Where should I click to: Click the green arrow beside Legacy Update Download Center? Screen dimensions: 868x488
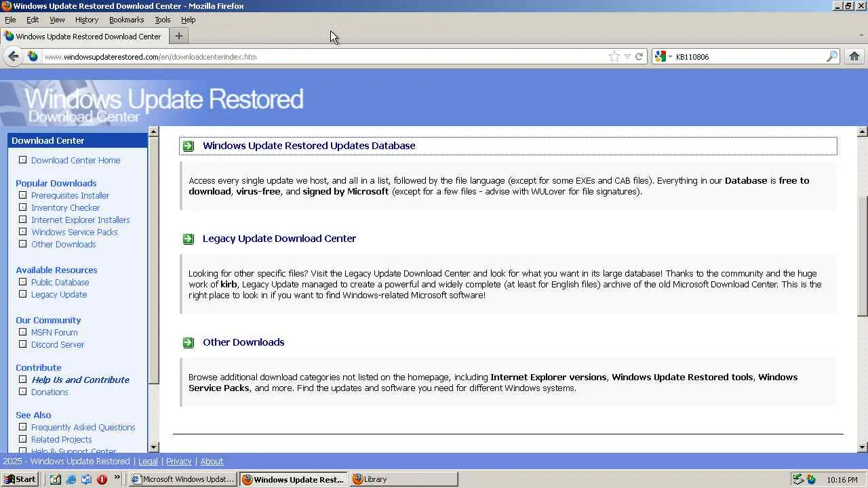pos(189,239)
